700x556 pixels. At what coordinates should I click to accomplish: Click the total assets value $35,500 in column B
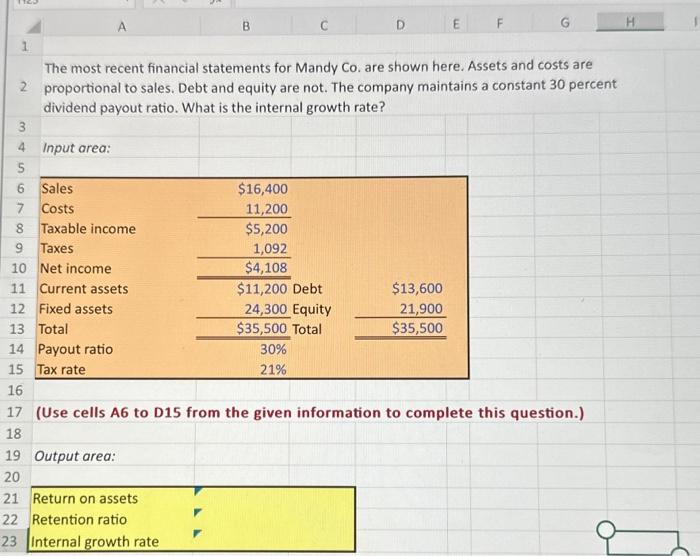[262, 329]
